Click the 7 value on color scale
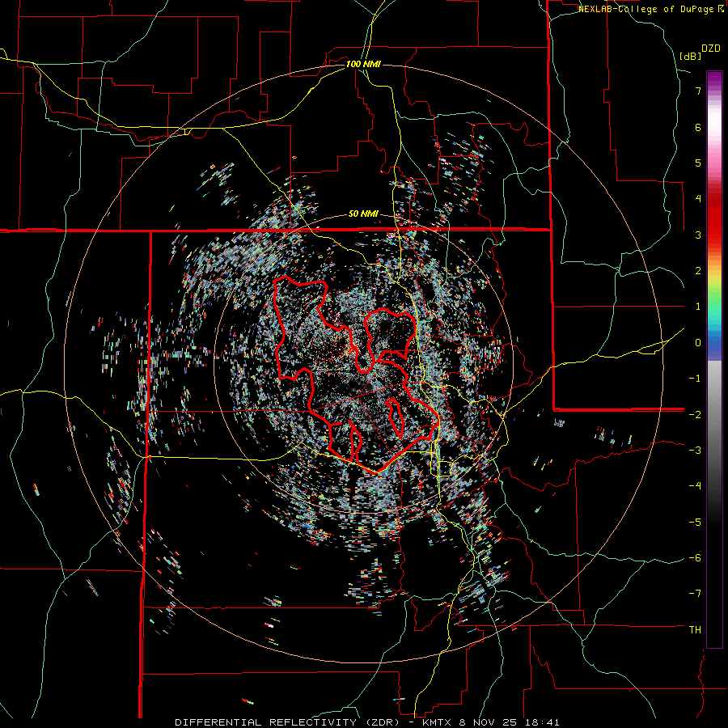The image size is (728, 728). point(698,91)
